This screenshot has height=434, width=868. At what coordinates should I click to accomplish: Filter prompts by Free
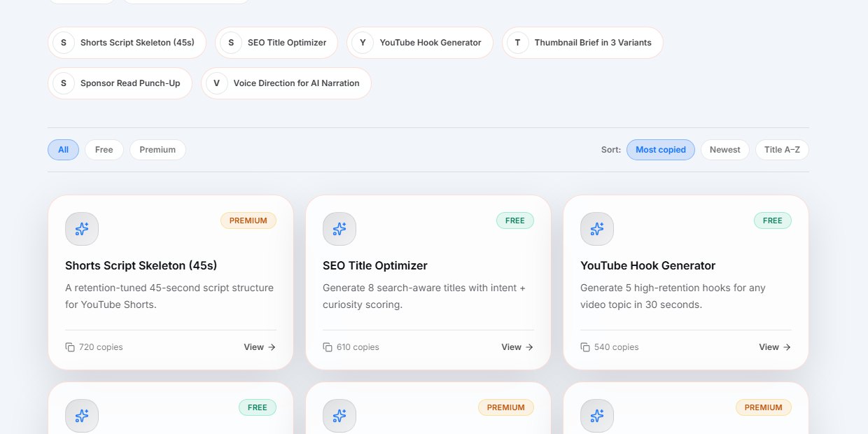[104, 150]
